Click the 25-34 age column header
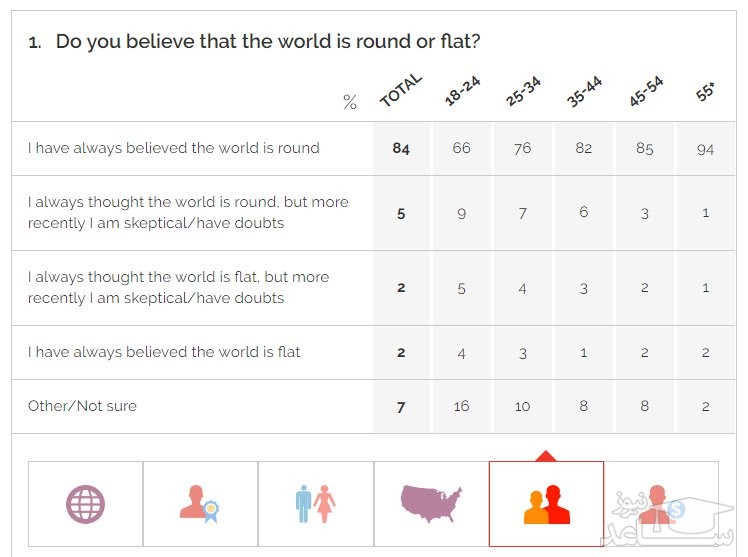This screenshot has height=557, width=748. click(523, 92)
